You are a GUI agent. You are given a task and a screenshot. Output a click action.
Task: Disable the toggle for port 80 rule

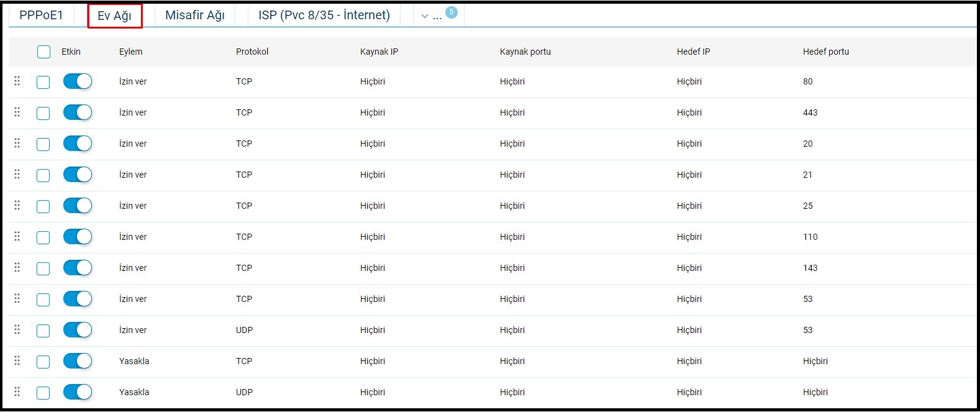coord(78,81)
